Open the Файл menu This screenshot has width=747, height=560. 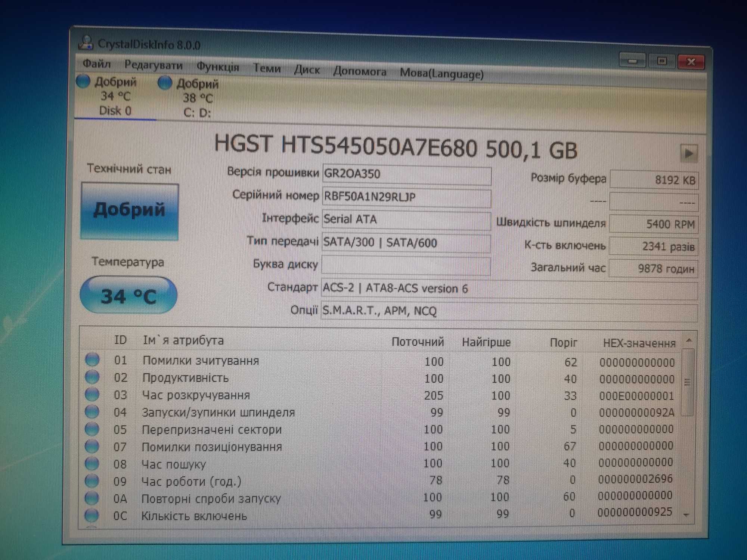(x=97, y=64)
